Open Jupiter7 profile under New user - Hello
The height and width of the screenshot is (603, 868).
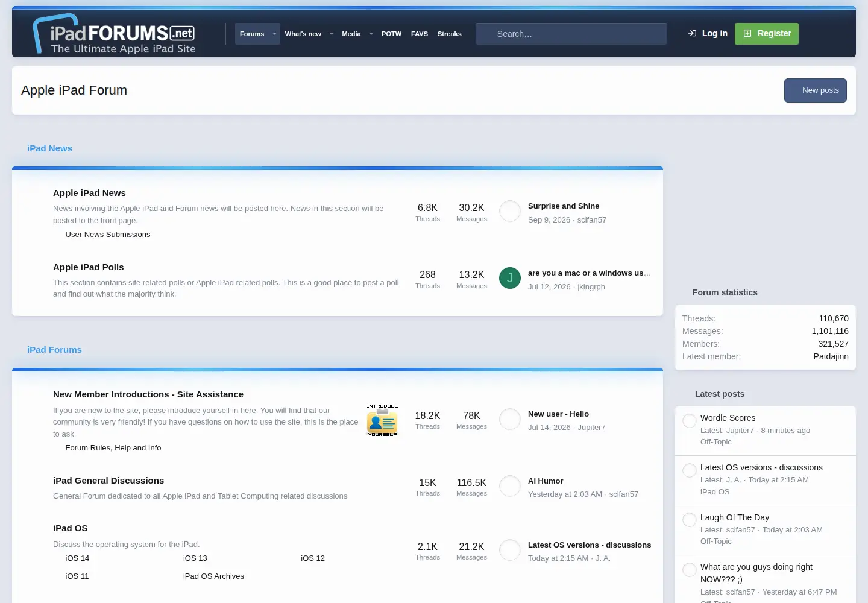pyautogui.click(x=591, y=428)
